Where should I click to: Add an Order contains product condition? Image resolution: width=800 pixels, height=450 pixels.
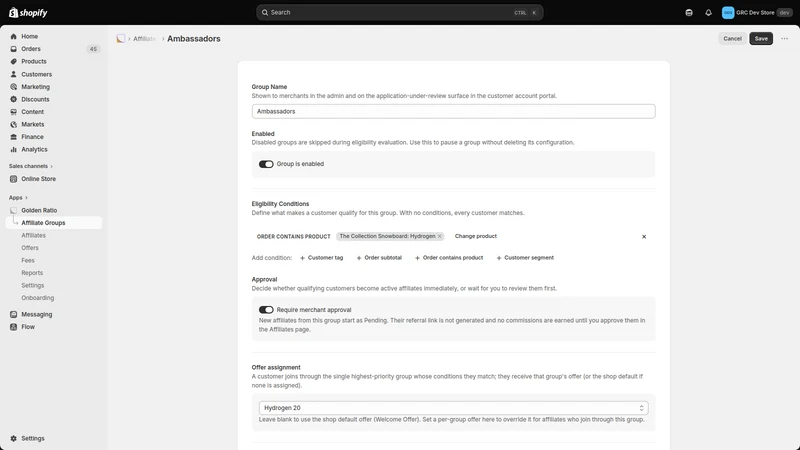tap(449, 258)
